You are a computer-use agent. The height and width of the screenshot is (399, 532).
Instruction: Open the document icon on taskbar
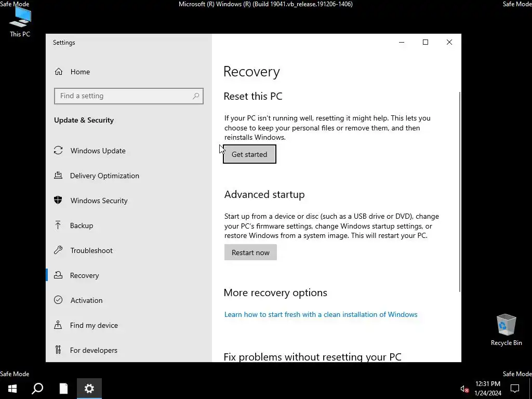pyautogui.click(x=63, y=389)
